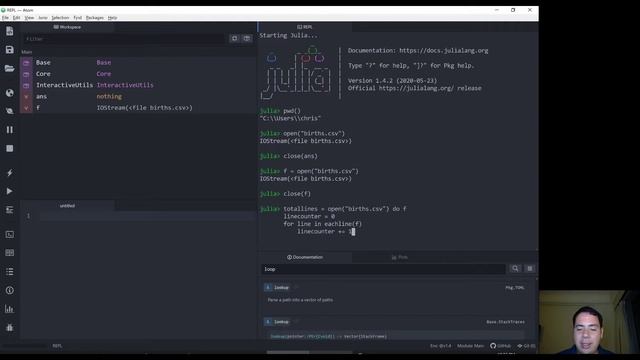Open the Documentation info icon in the sidebar
640x360 pixels.
(x=9, y=290)
